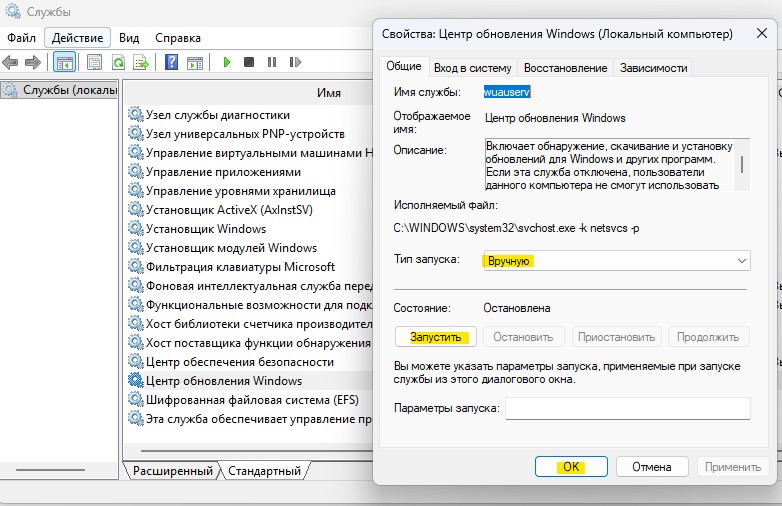Select the Фоновая интеллектуальная служба row

[250, 286]
